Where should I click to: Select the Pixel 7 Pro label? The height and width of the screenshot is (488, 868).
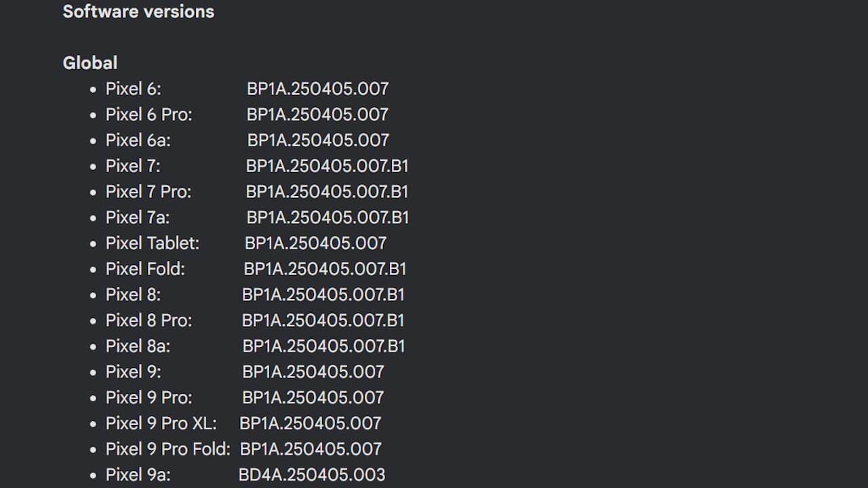pyautogui.click(x=149, y=192)
